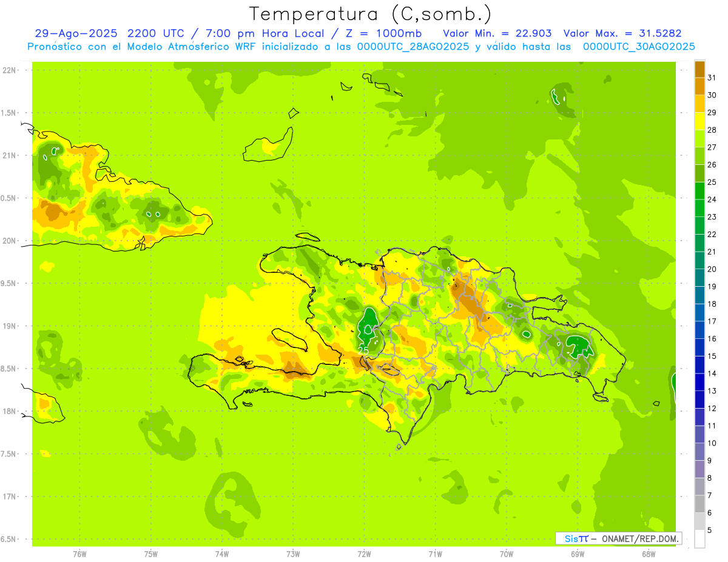Click the valid-until time '0000UTC_30AGO2025'

tap(639, 46)
